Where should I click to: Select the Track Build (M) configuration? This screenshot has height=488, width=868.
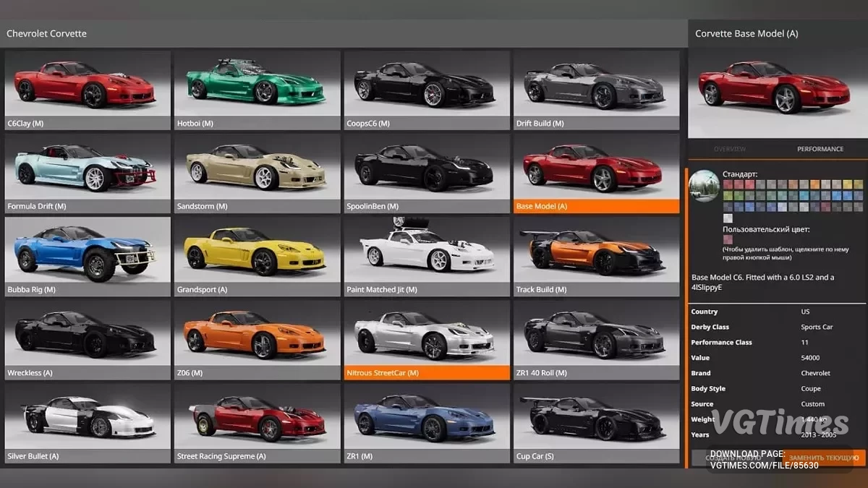point(596,257)
